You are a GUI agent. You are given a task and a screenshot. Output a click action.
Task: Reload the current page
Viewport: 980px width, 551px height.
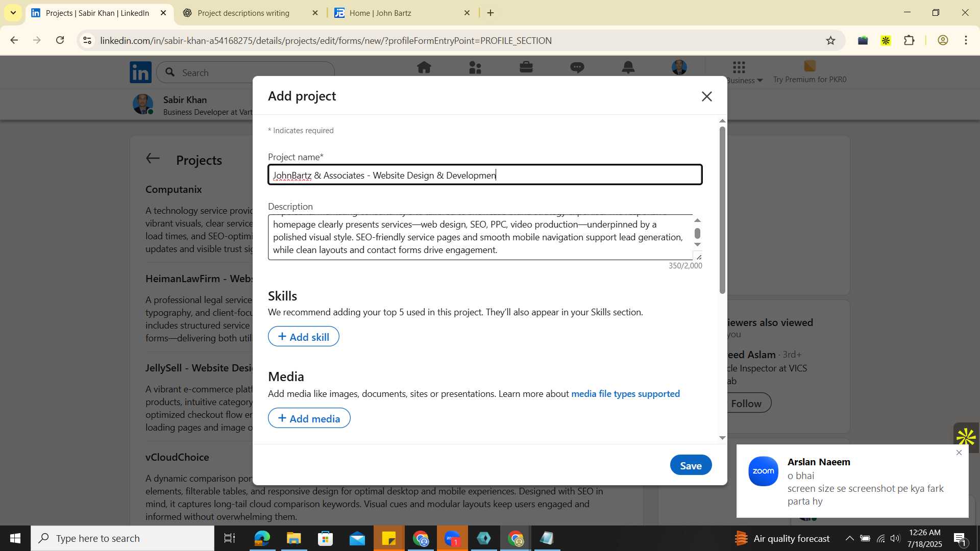pyautogui.click(x=60, y=40)
